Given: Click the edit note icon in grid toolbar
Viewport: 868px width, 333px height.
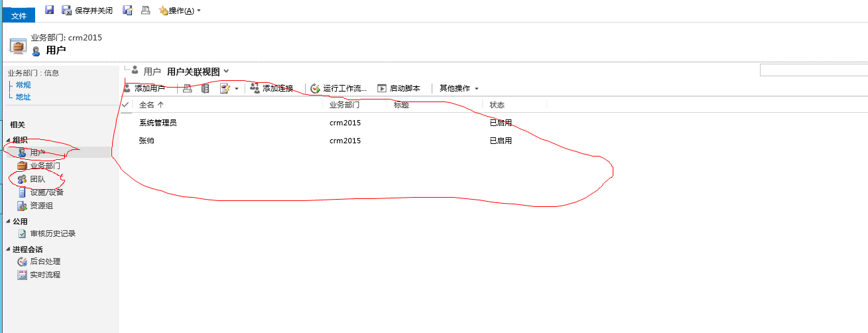Looking at the screenshot, I should coord(225,88).
